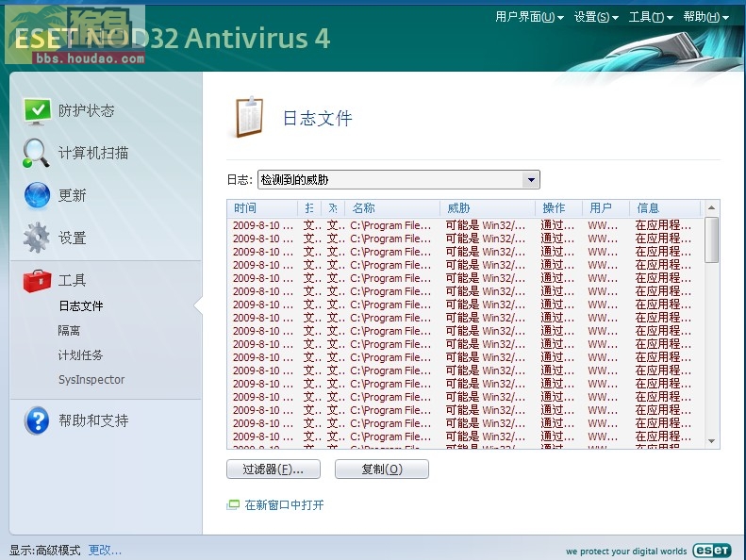The image size is (746, 560).
Task: Go to 计算机扫描 section
Action: click(93, 154)
